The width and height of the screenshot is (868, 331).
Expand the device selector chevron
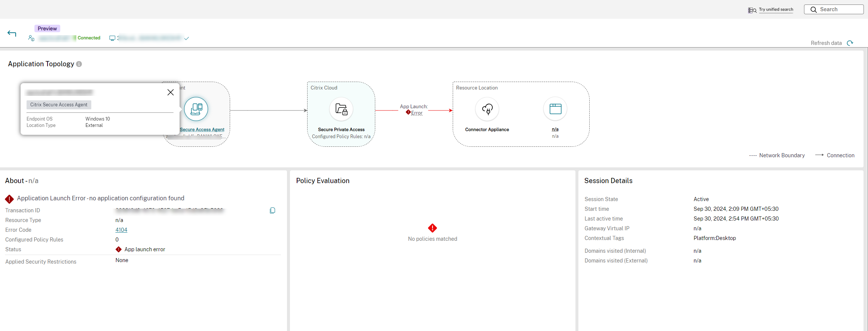coord(186,38)
